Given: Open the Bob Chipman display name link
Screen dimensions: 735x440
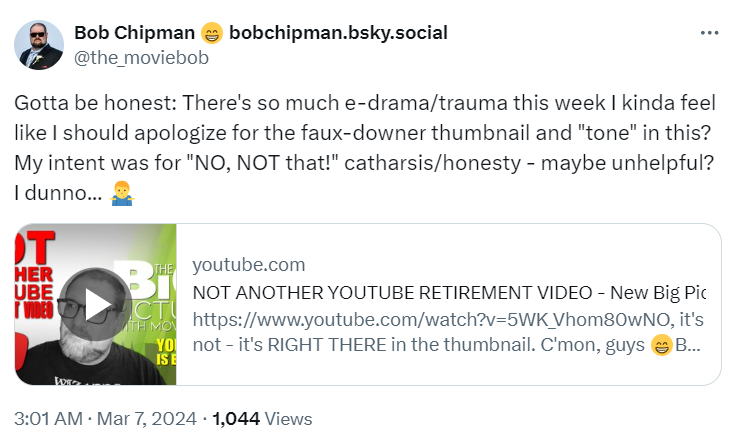Looking at the screenshot, I should (135, 33).
